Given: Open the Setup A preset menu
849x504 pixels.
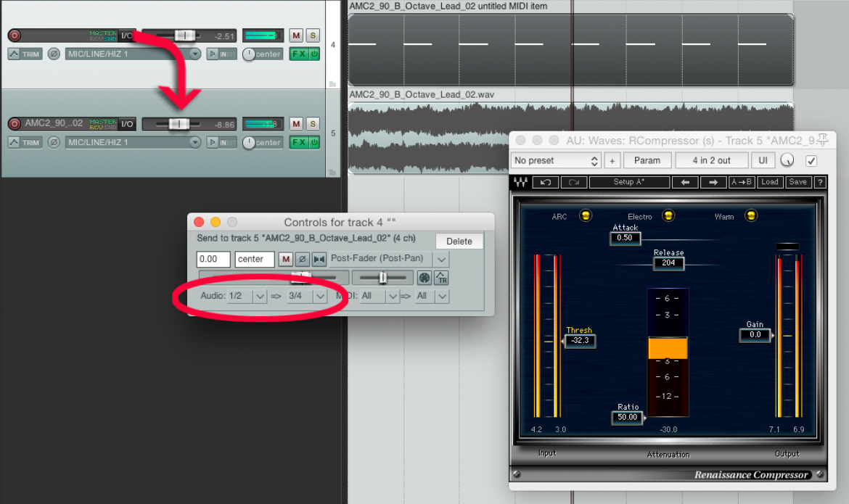Looking at the screenshot, I should [x=629, y=183].
